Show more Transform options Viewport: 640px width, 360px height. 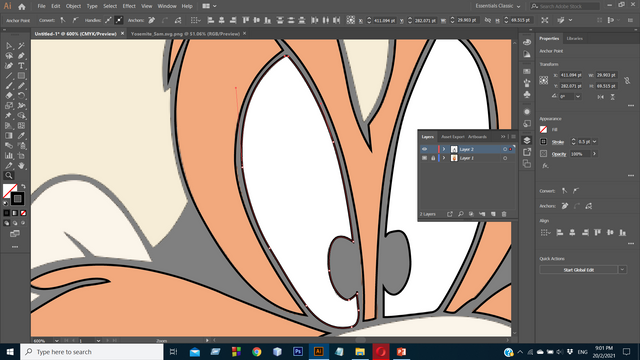pyautogui.click(x=631, y=105)
